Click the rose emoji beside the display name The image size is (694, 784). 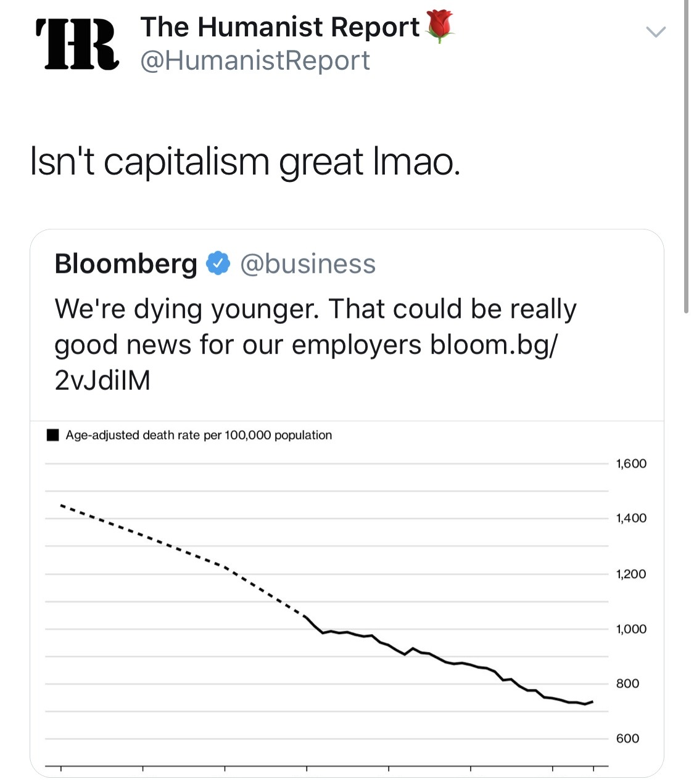440,27
